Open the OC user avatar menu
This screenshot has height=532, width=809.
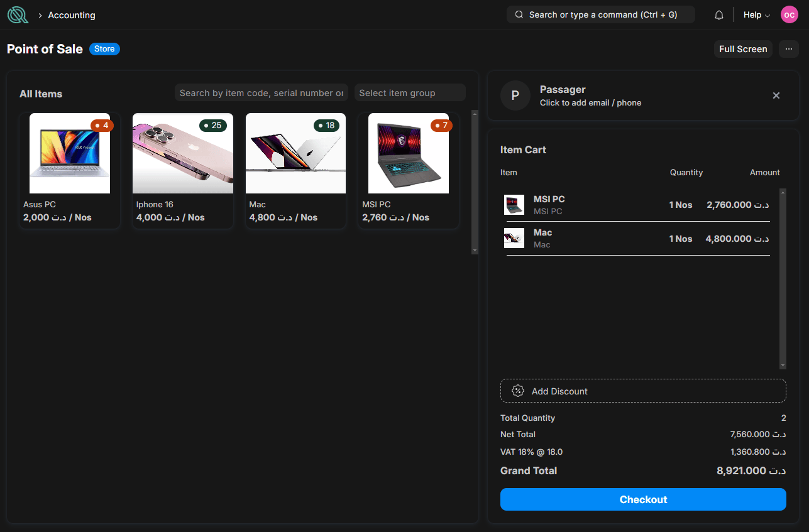(x=790, y=15)
